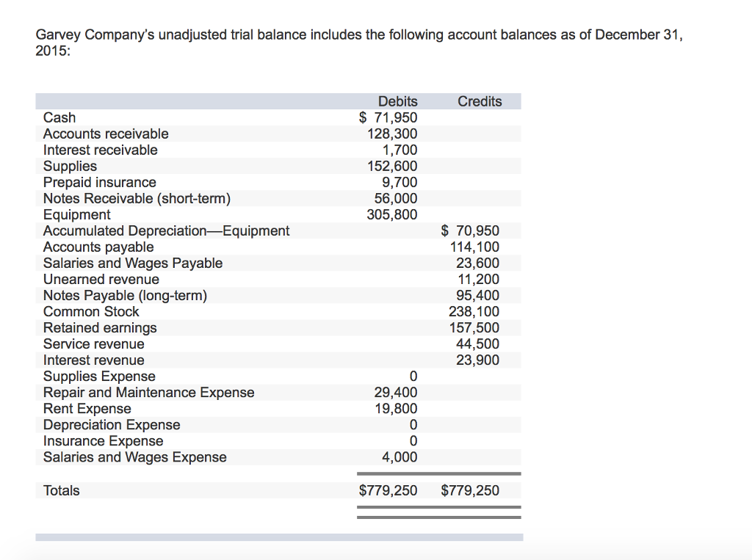This screenshot has height=560, width=752.
Task: Click the Insurance Expense zero value
Action: (x=413, y=441)
